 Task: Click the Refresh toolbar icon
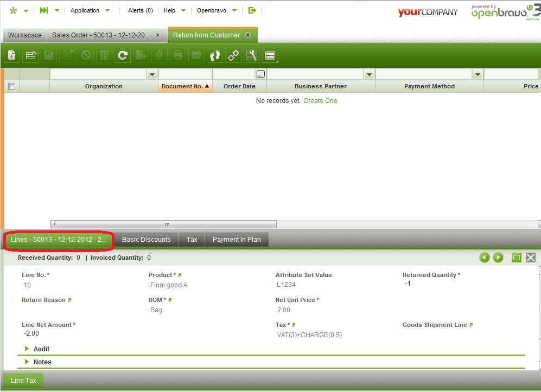[123, 55]
